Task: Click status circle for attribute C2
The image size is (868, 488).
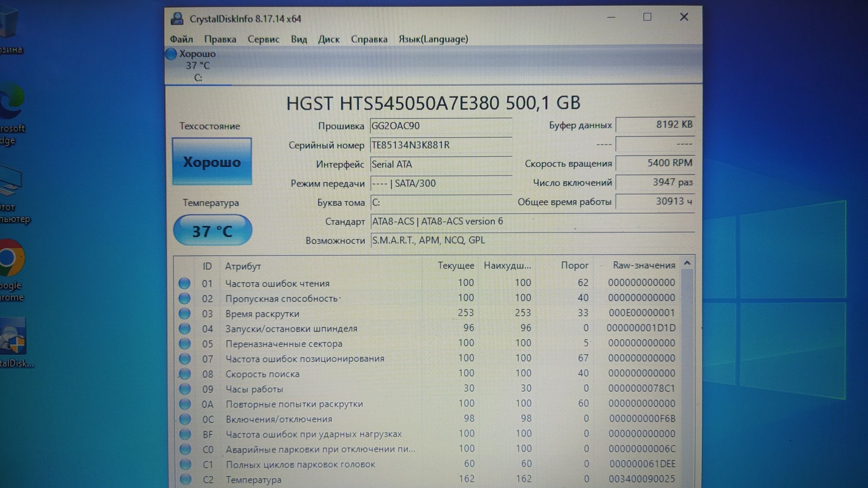Action: point(185,479)
